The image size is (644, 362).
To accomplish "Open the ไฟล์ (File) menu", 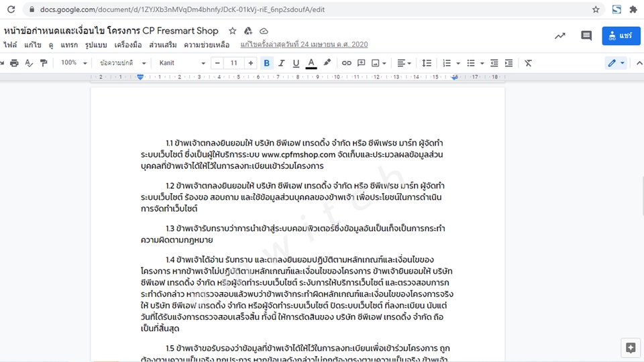I will coord(10,45).
